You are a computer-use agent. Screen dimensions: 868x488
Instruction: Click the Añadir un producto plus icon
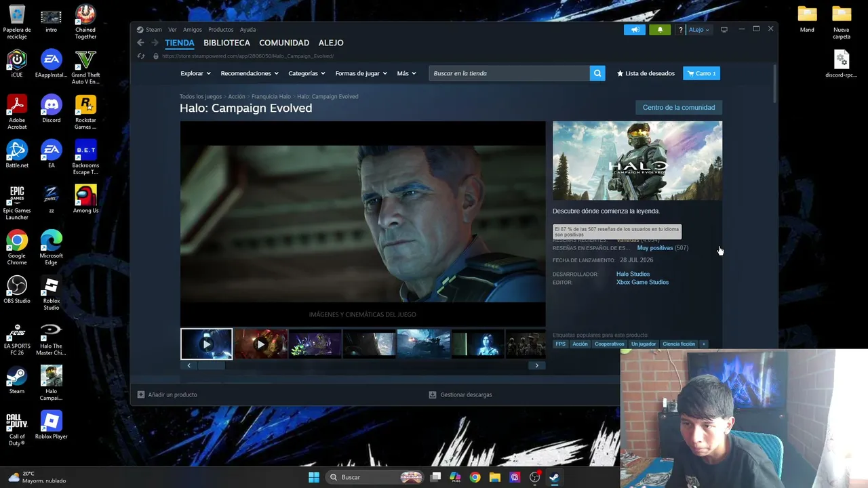coord(141,394)
